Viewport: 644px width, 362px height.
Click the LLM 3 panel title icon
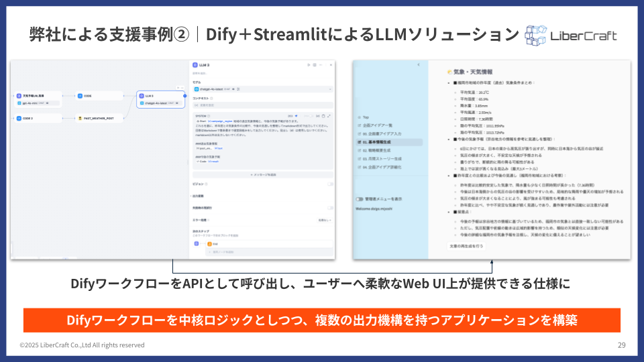click(195, 65)
